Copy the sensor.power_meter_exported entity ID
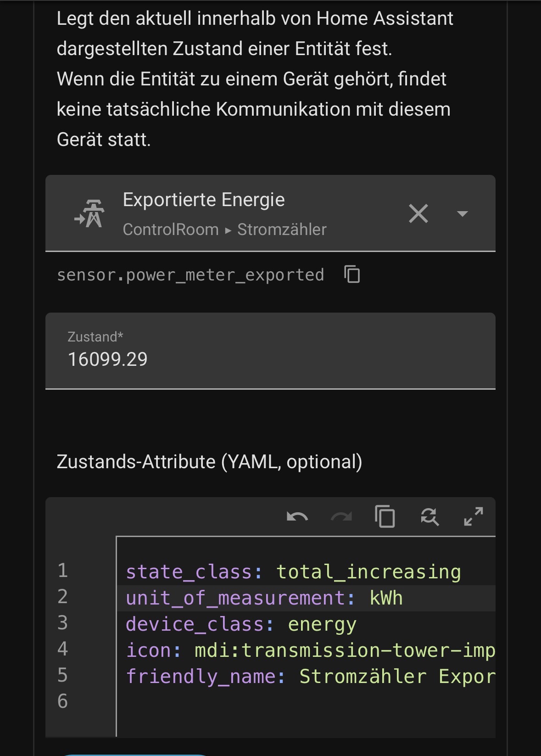The width and height of the screenshot is (541, 756). (x=352, y=274)
